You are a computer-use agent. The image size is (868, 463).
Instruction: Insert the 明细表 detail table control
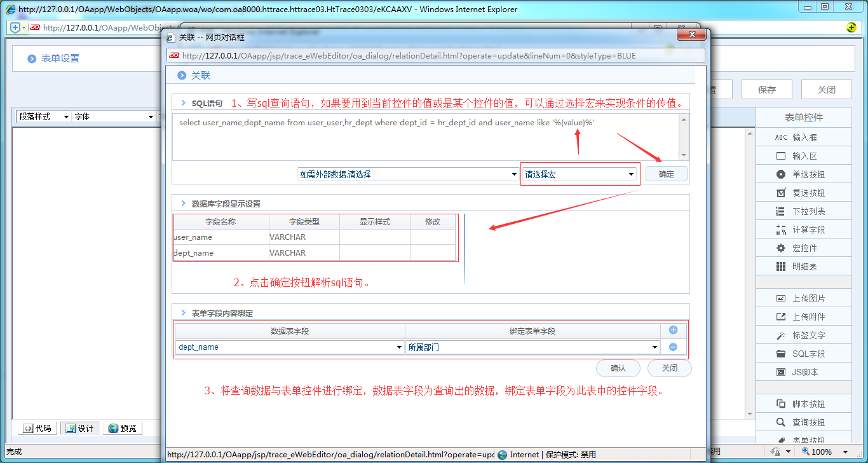pos(804,266)
